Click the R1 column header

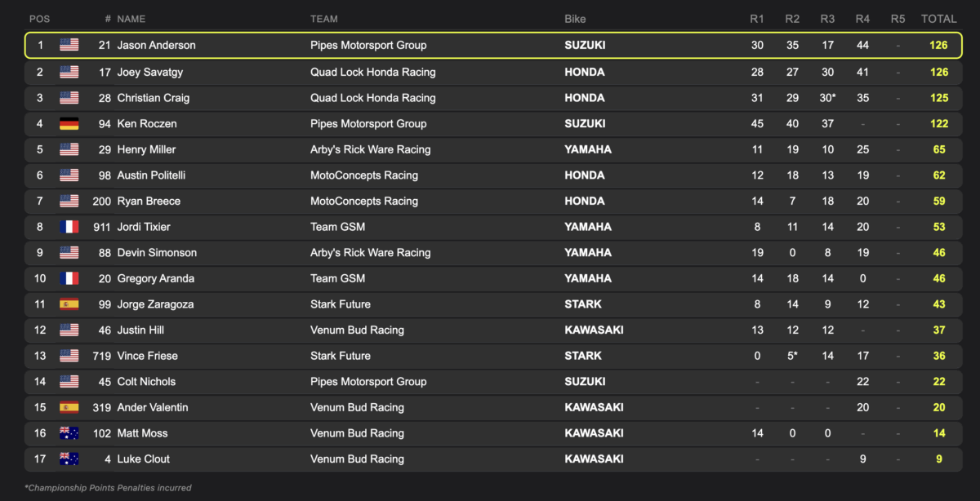tap(757, 19)
